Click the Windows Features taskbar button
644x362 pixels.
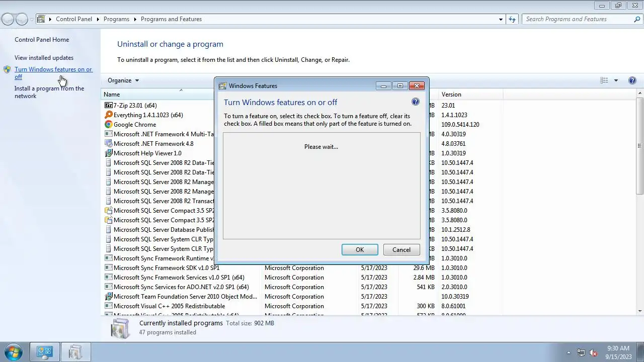pos(75,352)
